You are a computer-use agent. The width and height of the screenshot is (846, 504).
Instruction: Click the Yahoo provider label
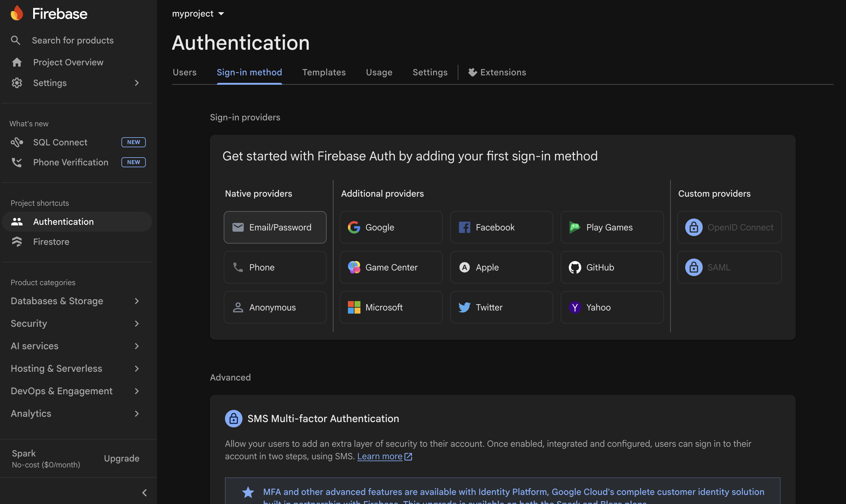598,307
